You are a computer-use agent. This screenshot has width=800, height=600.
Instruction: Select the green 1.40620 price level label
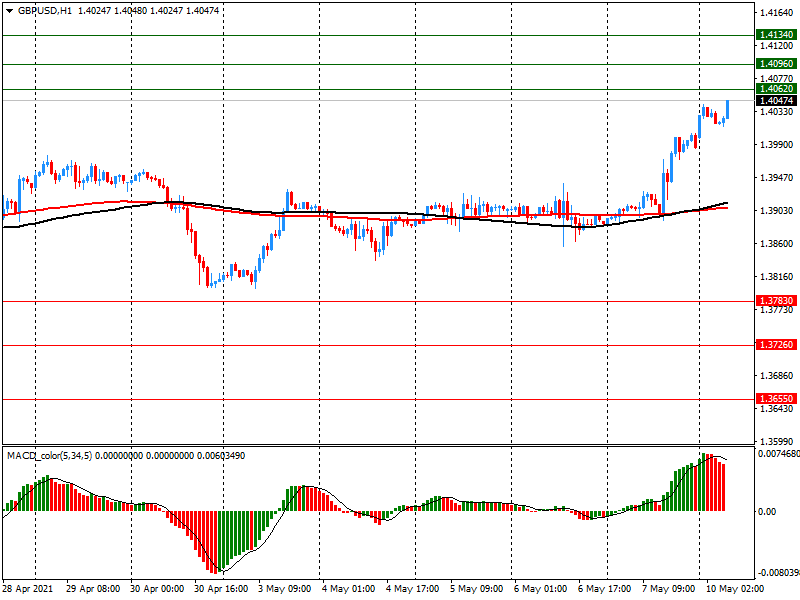pyautogui.click(x=776, y=89)
